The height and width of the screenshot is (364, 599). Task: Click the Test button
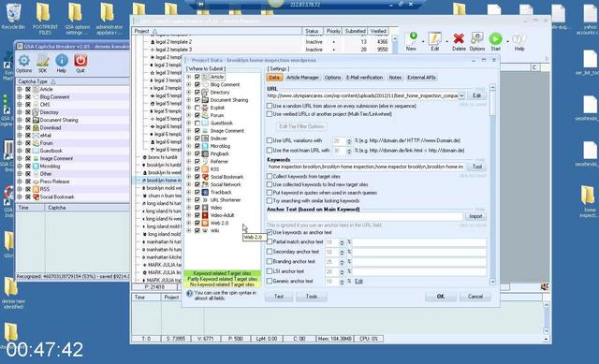point(279,297)
